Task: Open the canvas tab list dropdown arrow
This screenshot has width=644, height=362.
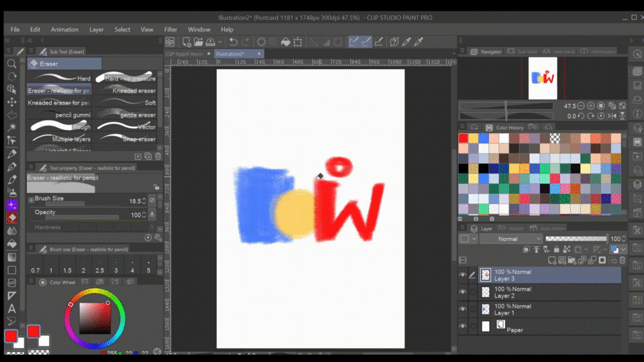Action: pos(454,54)
